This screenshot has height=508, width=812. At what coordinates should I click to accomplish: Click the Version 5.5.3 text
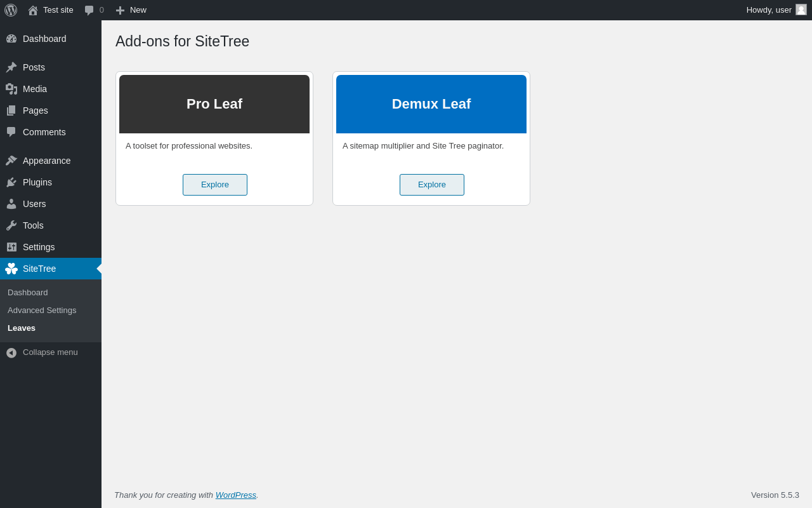coord(775,495)
